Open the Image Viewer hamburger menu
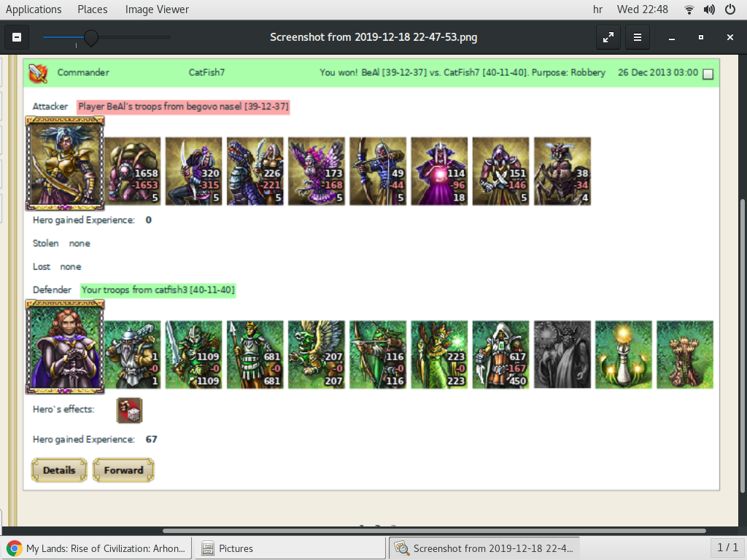Image resolution: width=747 pixels, height=560 pixels. [x=637, y=37]
